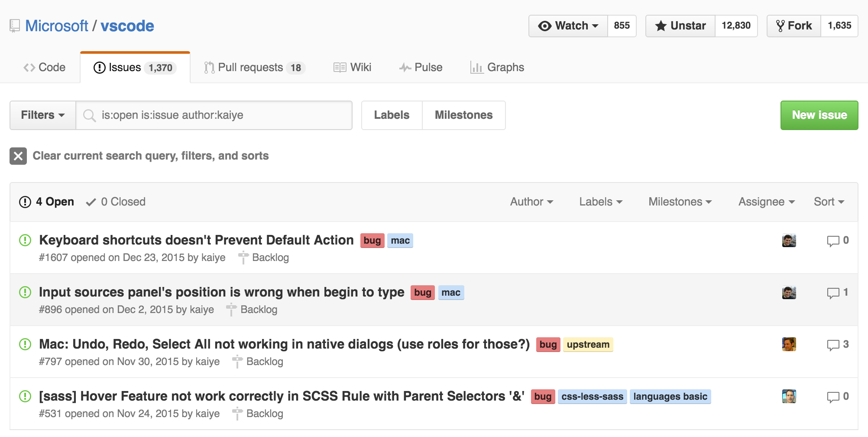Click the repository book icon beside Microsoft
868x437 pixels.
[15, 26]
